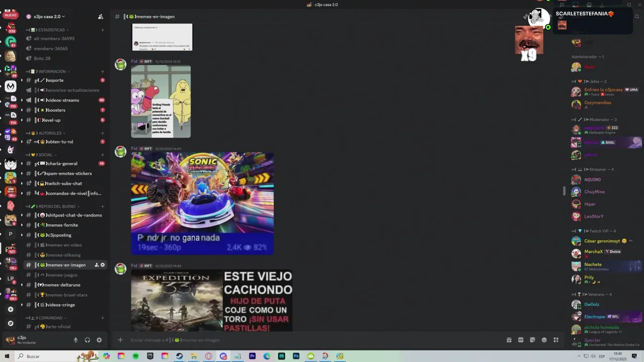Open Steam from the taskbar

179,356
